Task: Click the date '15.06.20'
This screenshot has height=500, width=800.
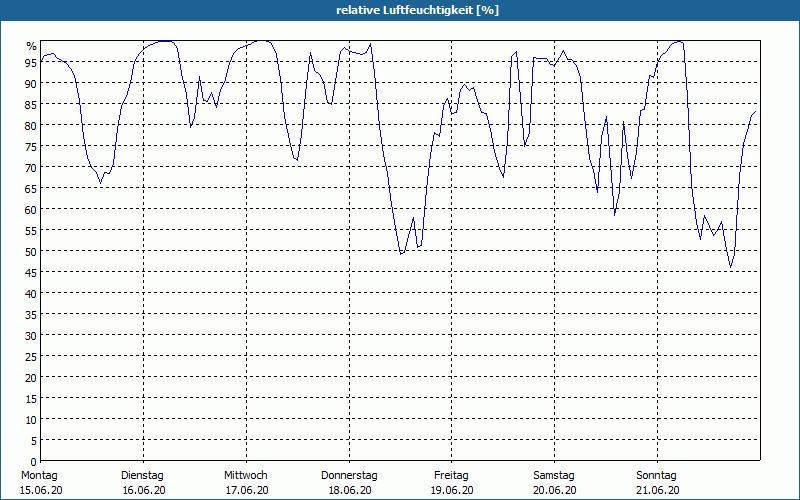Action: point(41,490)
